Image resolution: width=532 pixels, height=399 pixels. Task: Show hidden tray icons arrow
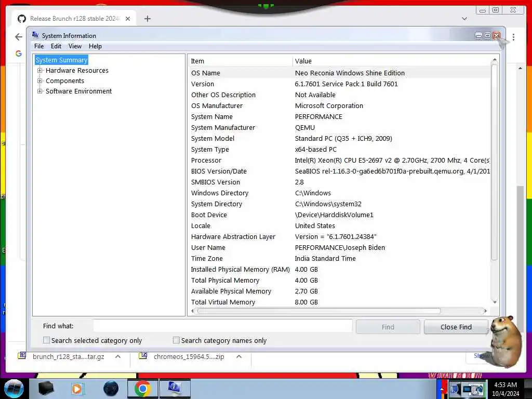pos(442,389)
